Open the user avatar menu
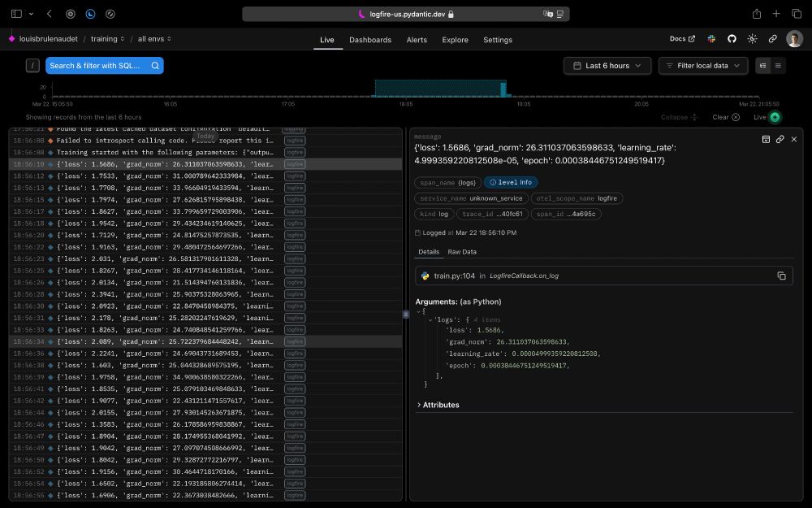This screenshot has height=508, width=812. coord(794,39)
